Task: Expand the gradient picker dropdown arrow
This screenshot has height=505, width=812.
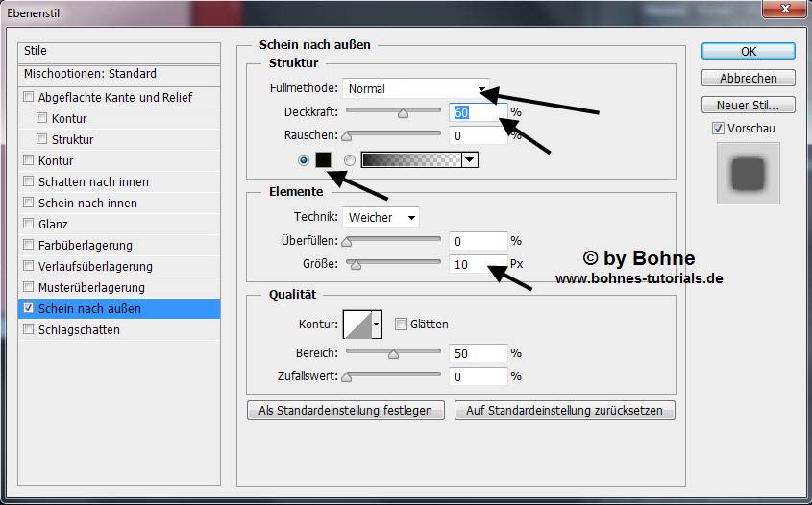Action: (x=469, y=160)
